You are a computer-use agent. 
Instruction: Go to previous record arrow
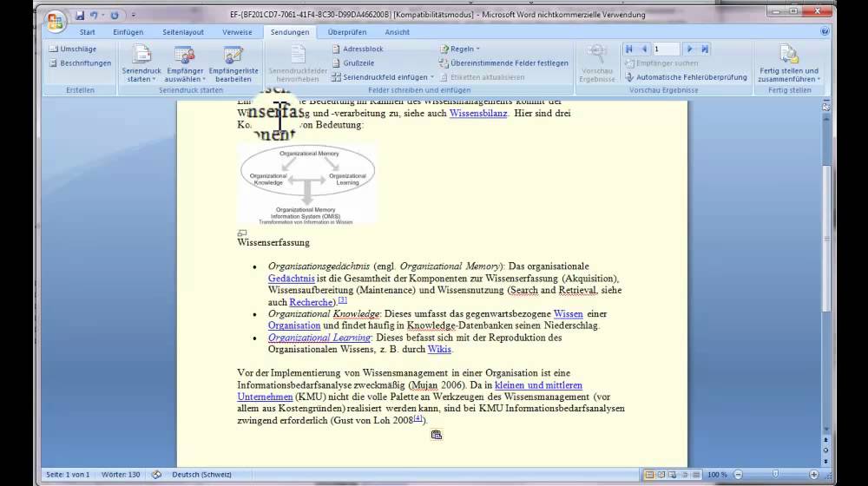coord(644,49)
